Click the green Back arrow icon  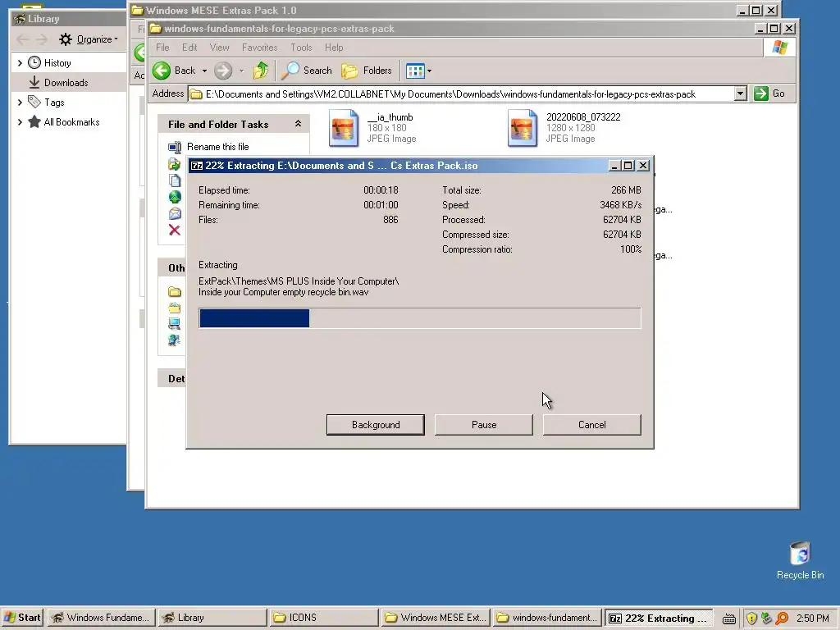tap(162, 71)
